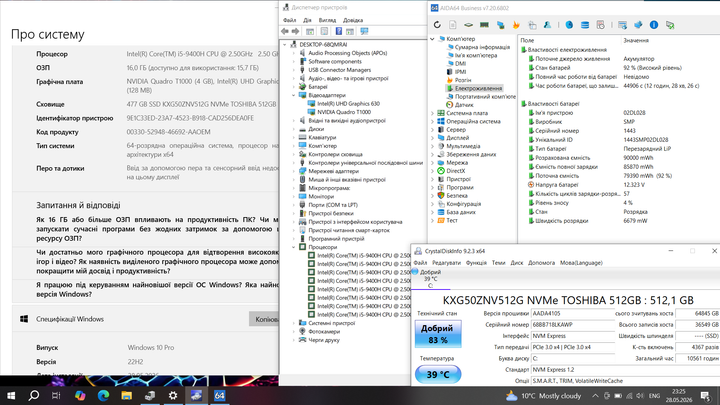The width and height of the screenshot is (720, 405).
Task: Open Settings gear on taskbar
Action: click(173, 395)
